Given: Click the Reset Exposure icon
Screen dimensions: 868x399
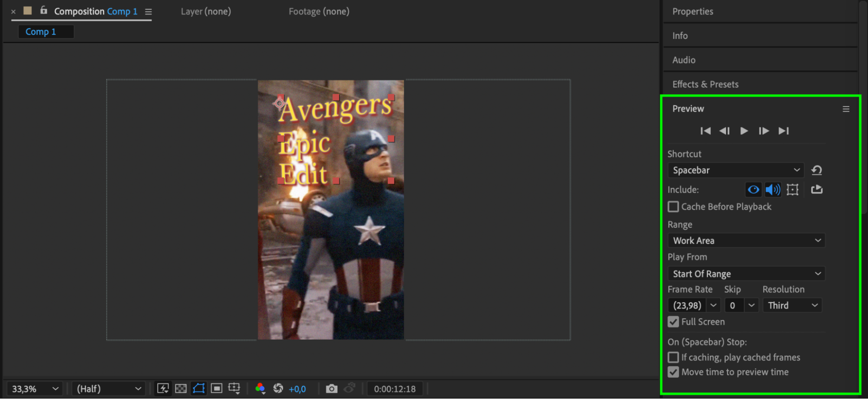Looking at the screenshot, I should [278, 389].
